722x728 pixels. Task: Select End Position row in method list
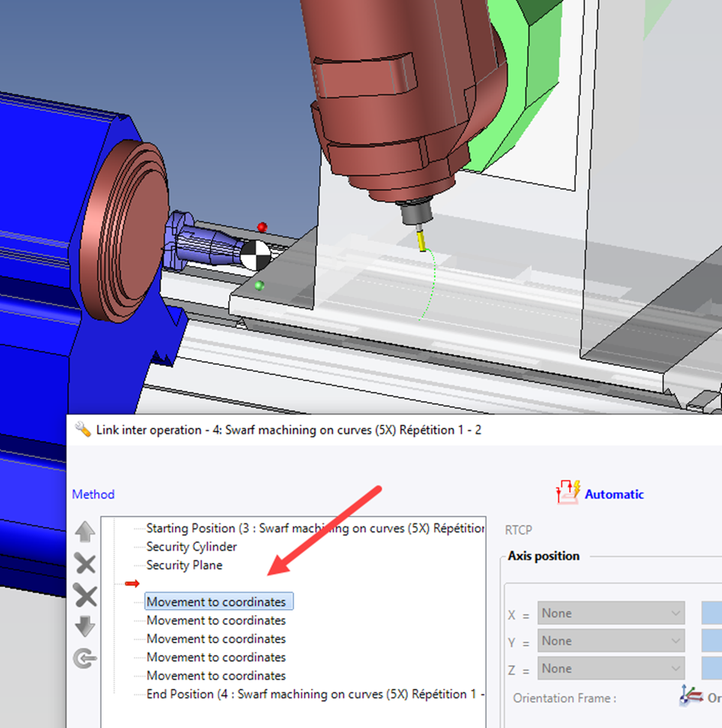click(316, 694)
